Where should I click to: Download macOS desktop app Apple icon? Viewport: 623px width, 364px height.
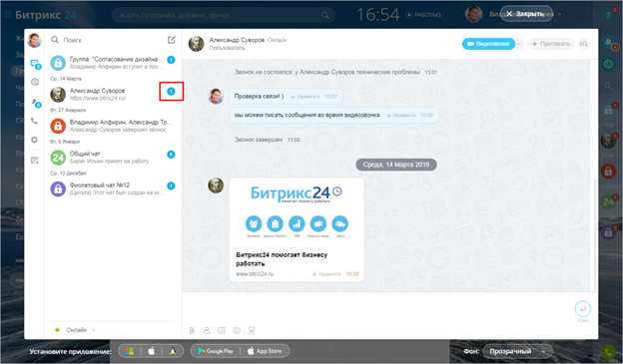click(x=151, y=351)
